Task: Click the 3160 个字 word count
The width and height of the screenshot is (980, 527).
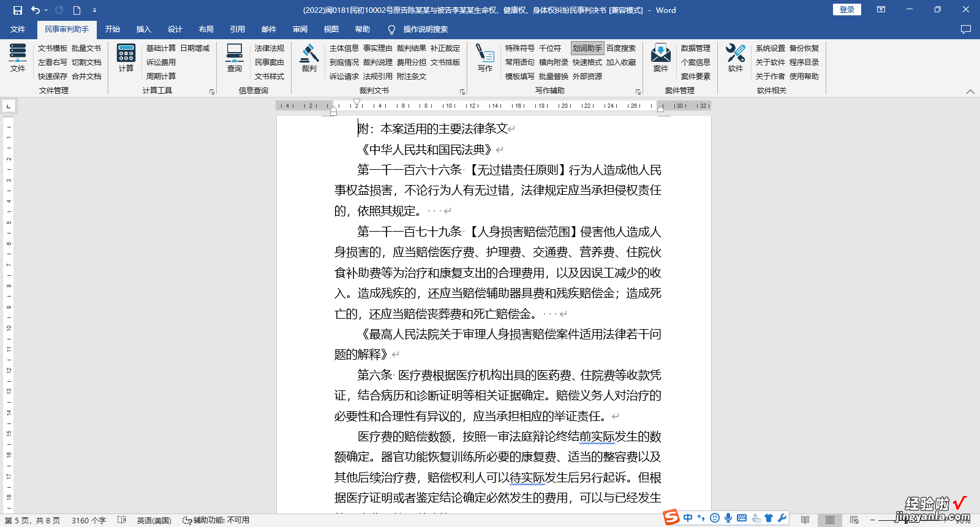Action: click(x=89, y=520)
